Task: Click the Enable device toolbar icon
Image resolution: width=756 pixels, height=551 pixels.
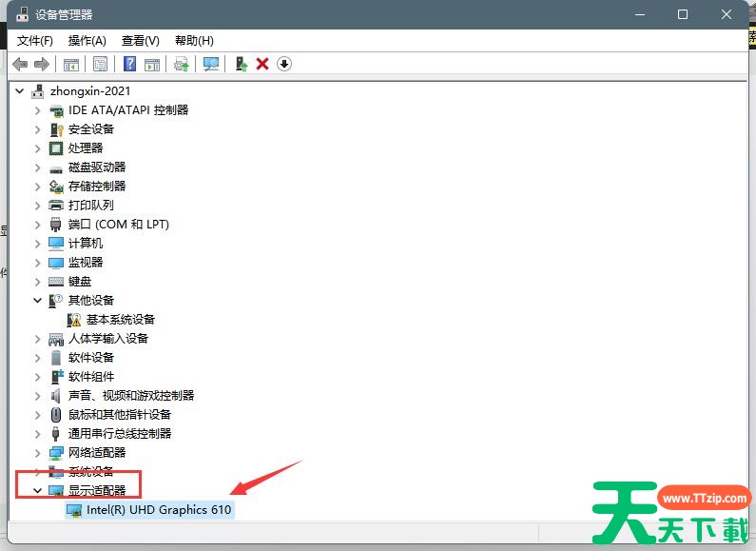Action: pyautogui.click(x=242, y=64)
